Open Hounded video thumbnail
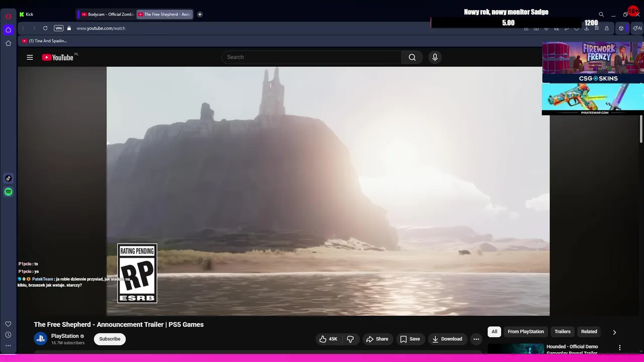Screen dimensions: 644x362 pyautogui.click(x=516, y=349)
